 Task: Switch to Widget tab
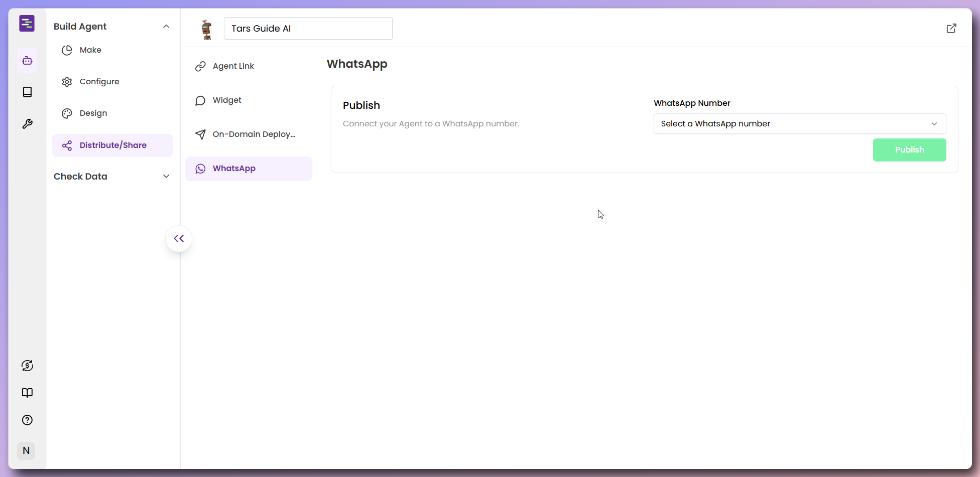[x=249, y=100]
